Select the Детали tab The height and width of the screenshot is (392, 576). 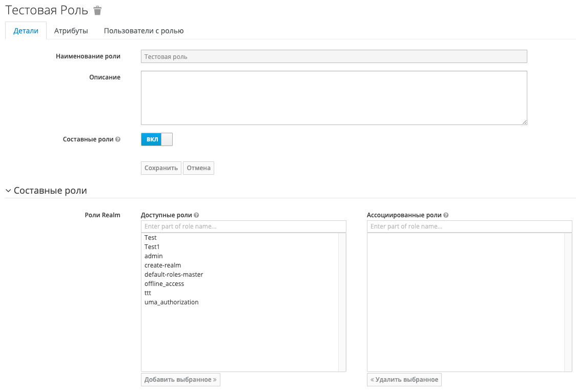[x=26, y=31]
